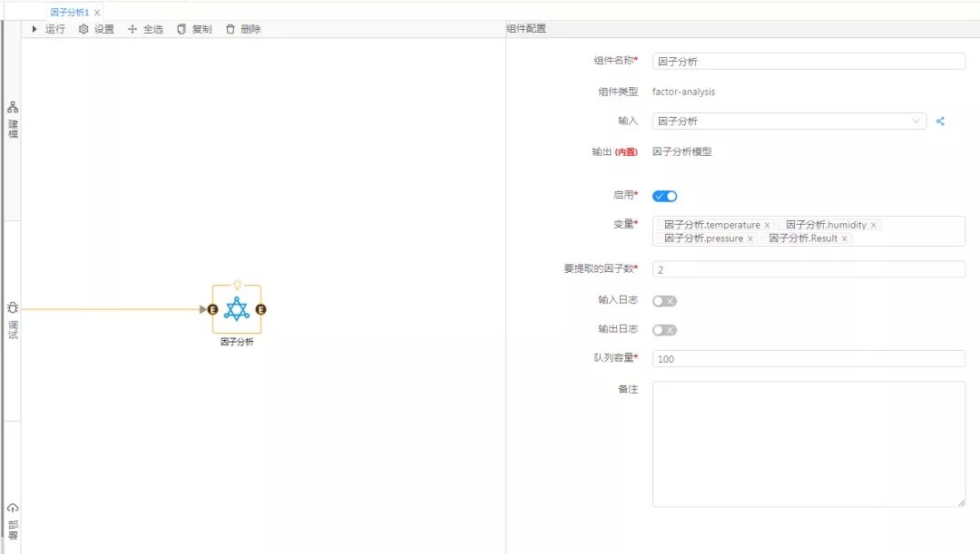This screenshot has width=980, height=554.
Task: Close the 因子分析1 tab
Action: (97, 13)
